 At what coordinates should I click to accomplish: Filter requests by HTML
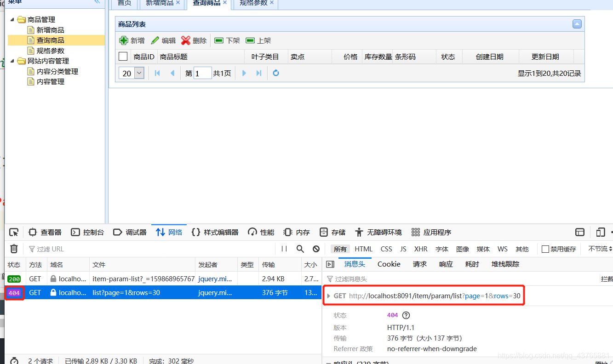[364, 249]
